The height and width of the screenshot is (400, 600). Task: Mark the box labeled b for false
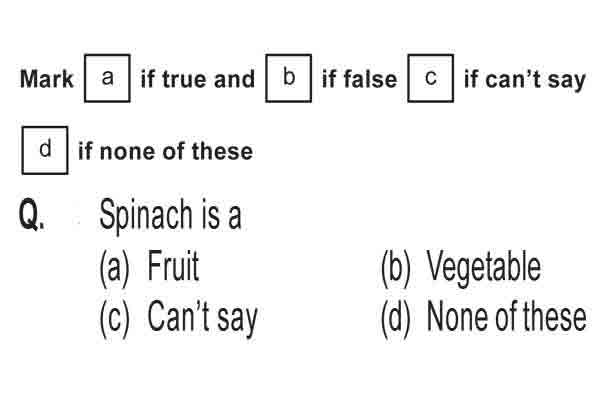pyautogui.click(x=289, y=78)
